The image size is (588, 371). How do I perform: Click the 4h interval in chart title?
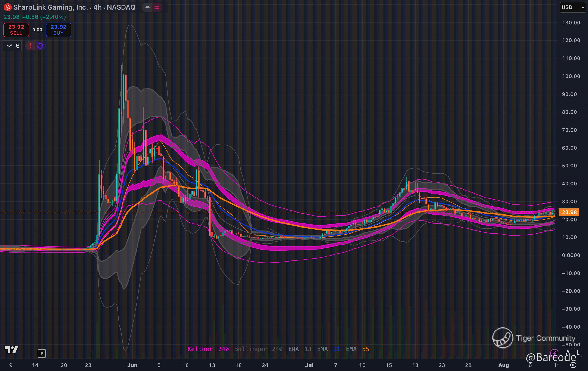click(97, 7)
